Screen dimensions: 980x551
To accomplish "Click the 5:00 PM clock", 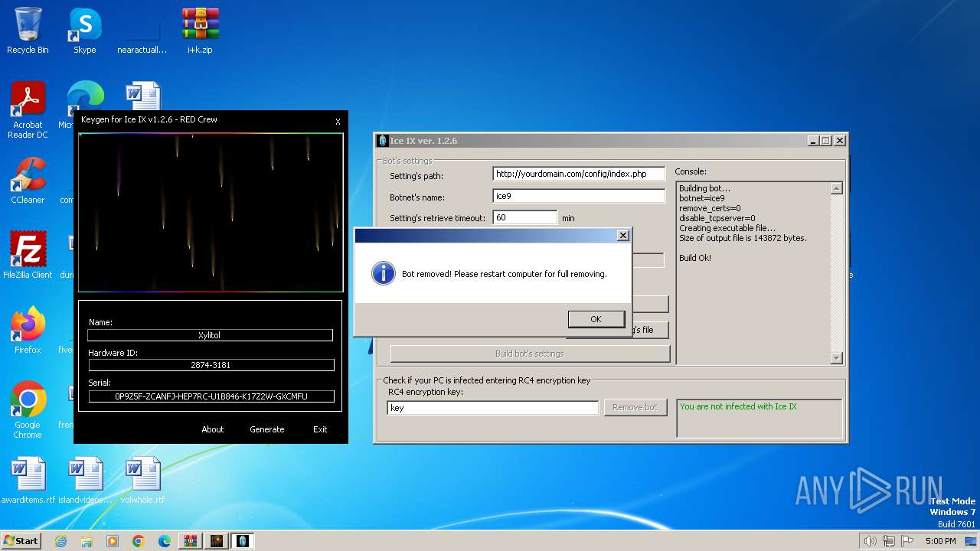I will coord(940,541).
